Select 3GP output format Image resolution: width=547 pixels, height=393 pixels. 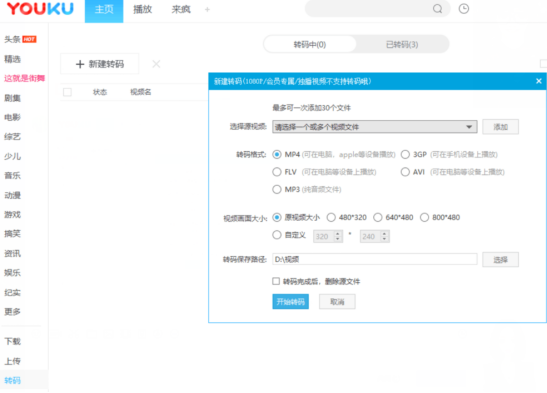point(405,154)
